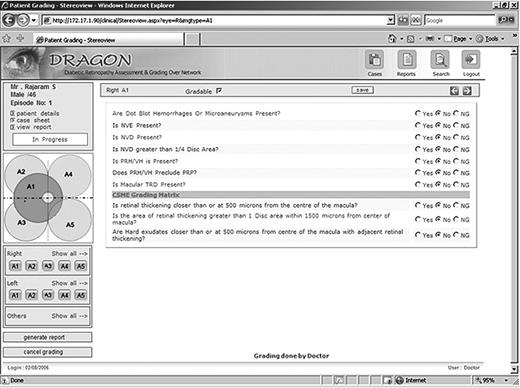
Task: Expand Others Show all images
Action: tap(69, 316)
